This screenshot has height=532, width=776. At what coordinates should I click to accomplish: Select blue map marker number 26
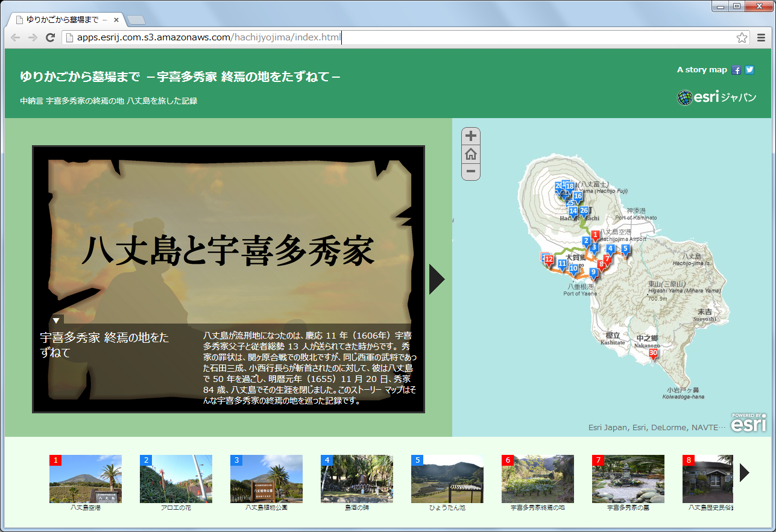584,211
